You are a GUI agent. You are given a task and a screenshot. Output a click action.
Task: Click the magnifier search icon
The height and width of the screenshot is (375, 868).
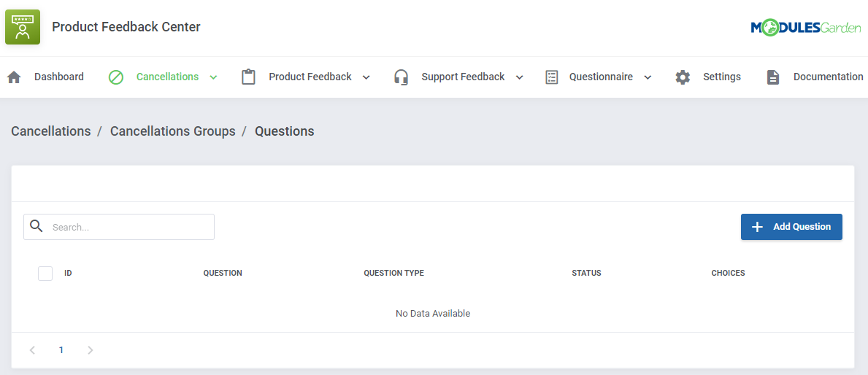[x=36, y=226]
